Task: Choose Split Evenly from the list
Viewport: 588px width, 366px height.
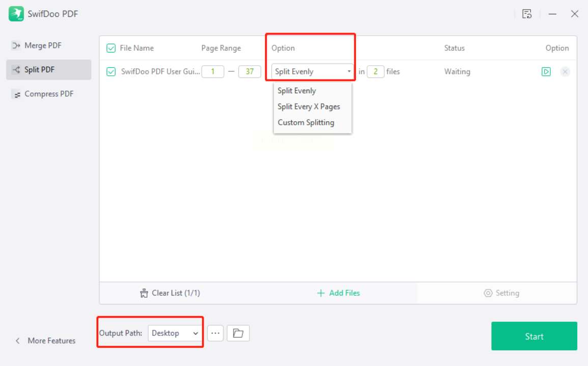Action: pyautogui.click(x=297, y=91)
